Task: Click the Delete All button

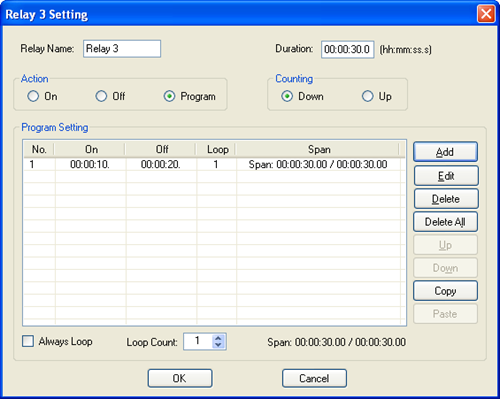Action: [x=445, y=222]
